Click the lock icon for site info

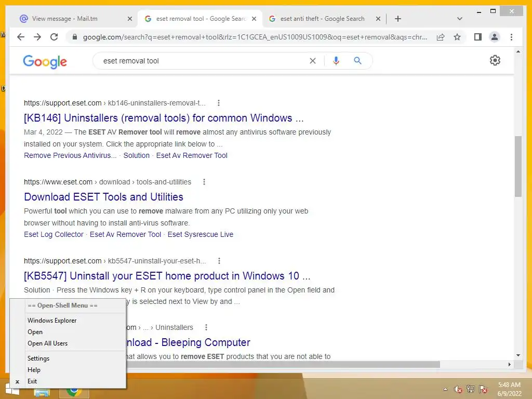(75, 37)
